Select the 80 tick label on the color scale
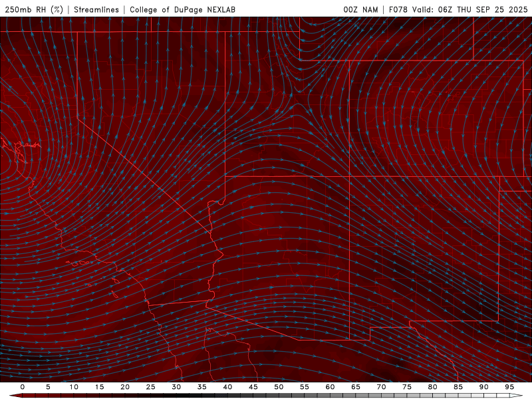 pyautogui.click(x=432, y=387)
